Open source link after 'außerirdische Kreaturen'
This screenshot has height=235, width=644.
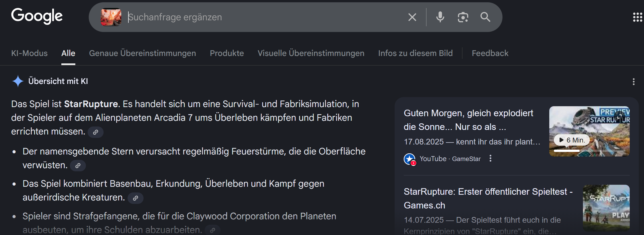(136, 198)
